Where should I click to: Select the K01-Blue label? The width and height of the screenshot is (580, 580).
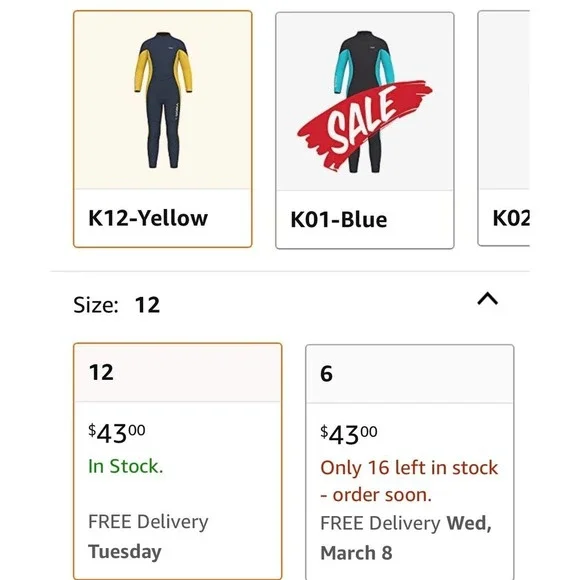click(x=339, y=220)
